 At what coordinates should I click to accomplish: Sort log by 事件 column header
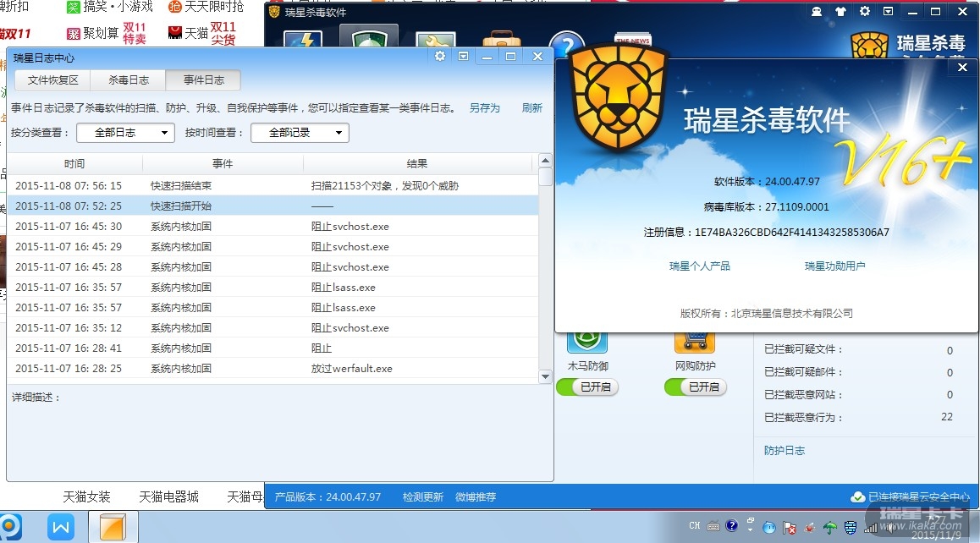pyautogui.click(x=223, y=164)
